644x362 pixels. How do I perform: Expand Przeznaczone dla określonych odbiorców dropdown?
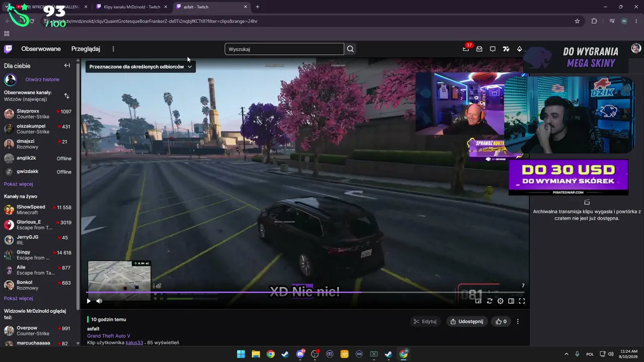(141, 66)
